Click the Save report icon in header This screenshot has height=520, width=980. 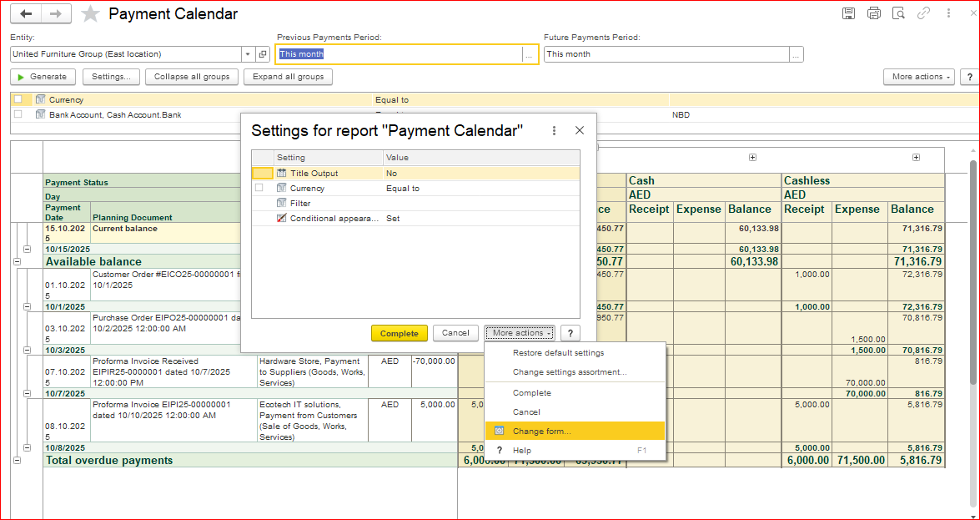click(x=848, y=13)
